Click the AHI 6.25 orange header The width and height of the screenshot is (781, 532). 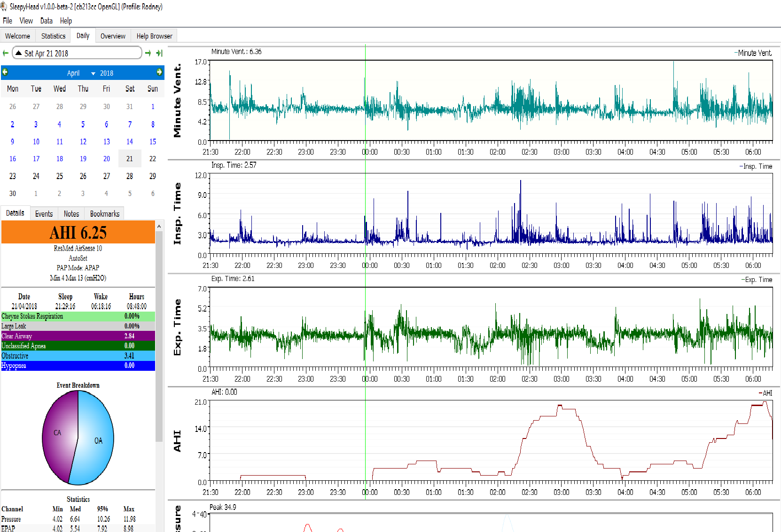coord(78,232)
